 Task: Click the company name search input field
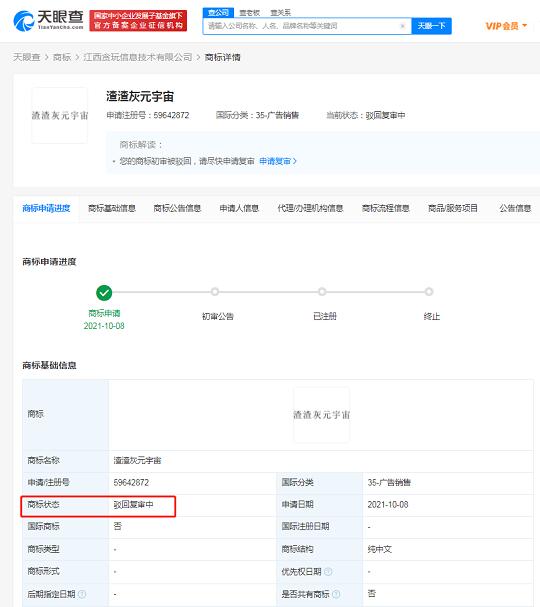(302, 26)
